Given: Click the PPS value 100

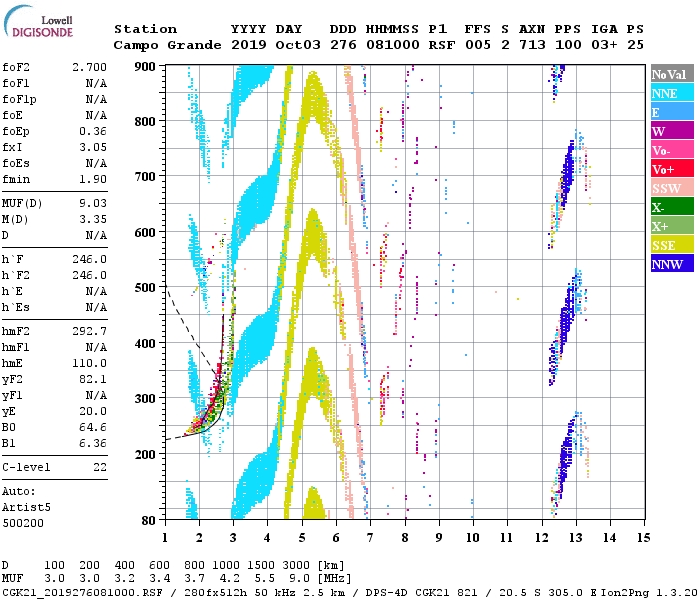Looking at the screenshot, I should [x=568, y=45].
